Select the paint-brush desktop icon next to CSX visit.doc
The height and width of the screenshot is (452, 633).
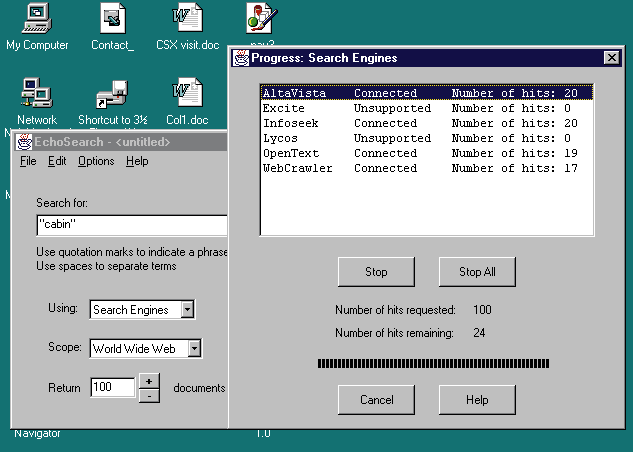pyautogui.click(x=262, y=19)
